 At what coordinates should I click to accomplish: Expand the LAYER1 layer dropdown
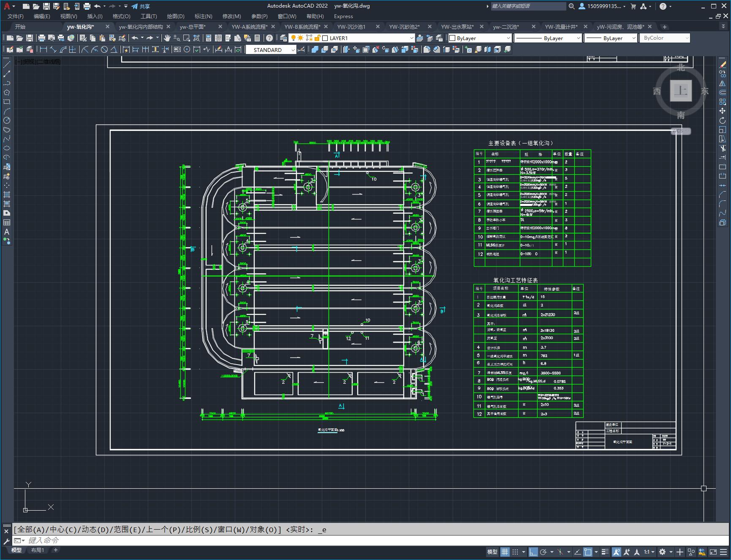pyautogui.click(x=411, y=38)
